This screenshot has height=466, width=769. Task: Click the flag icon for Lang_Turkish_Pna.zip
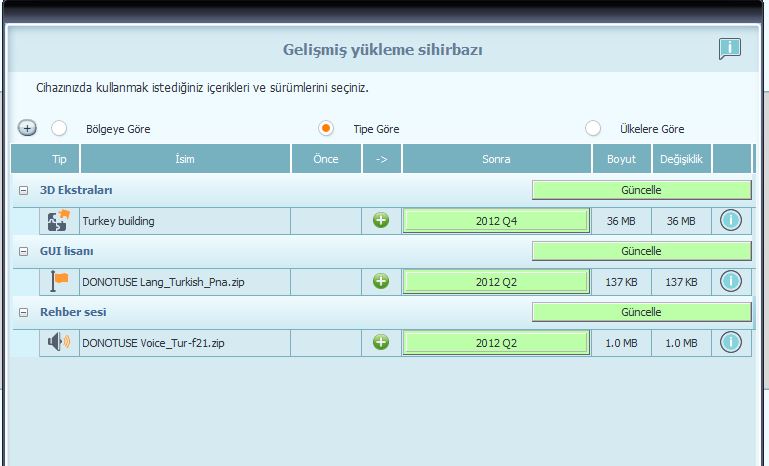[59, 282]
